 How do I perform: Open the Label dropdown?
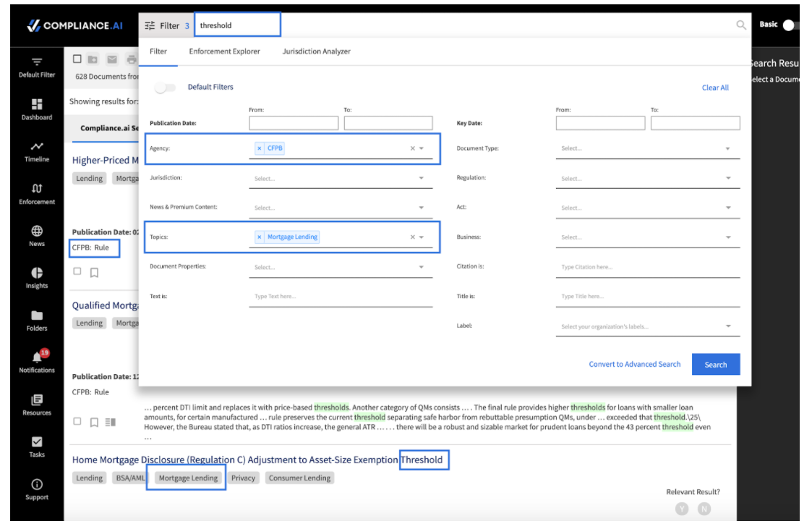tap(648, 326)
